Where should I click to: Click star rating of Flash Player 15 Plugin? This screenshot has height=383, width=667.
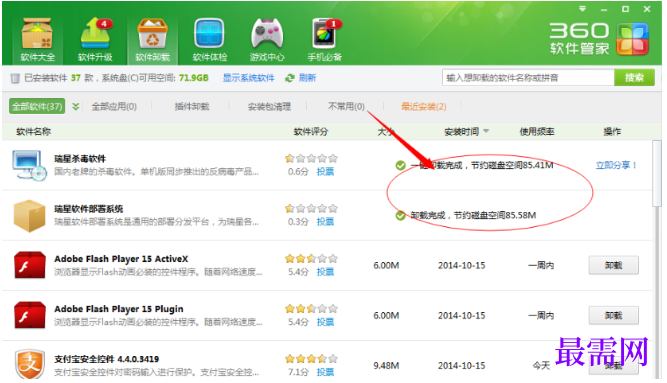(x=311, y=309)
